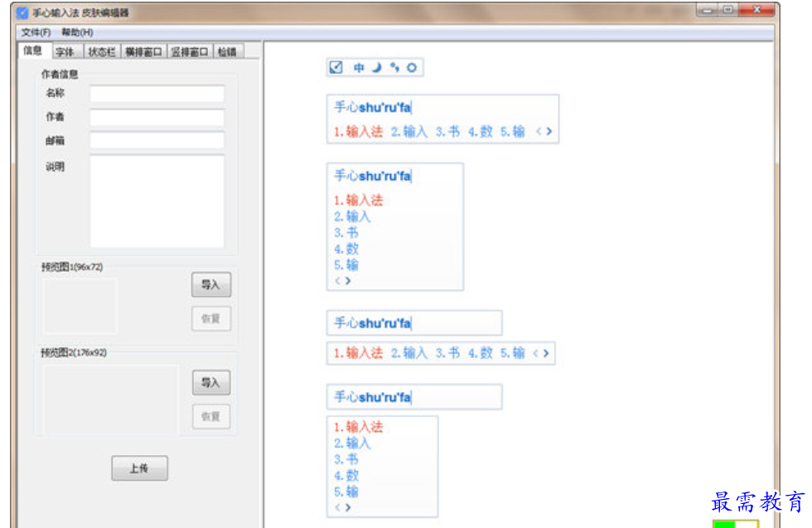Viewport: 812px width, 528px height.
Task: Select candidate 2.输入 in single-box horizontal preview
Action: (409, 132)
